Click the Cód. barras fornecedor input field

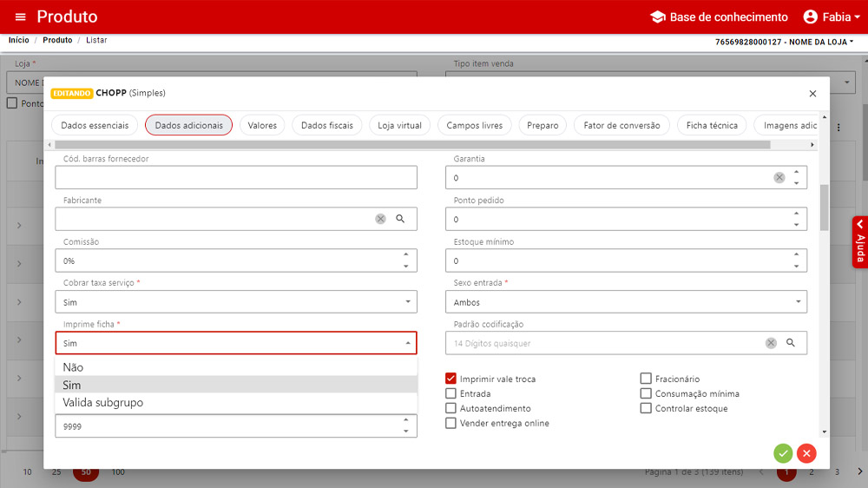tap(235, 178)
